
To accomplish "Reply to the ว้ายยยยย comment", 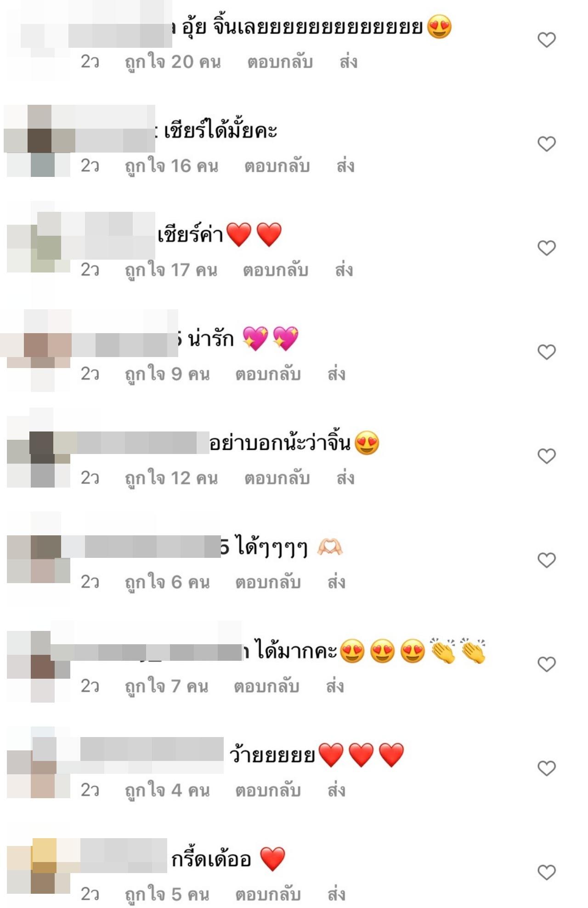I will click(x=268, y=790).
